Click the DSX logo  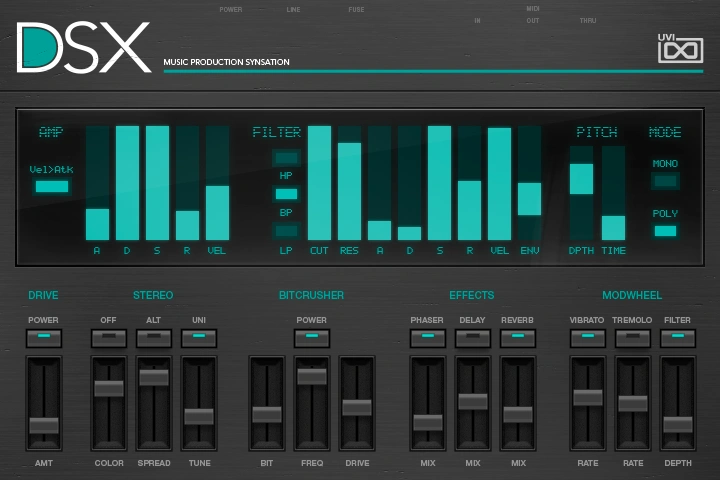(84, 48)
